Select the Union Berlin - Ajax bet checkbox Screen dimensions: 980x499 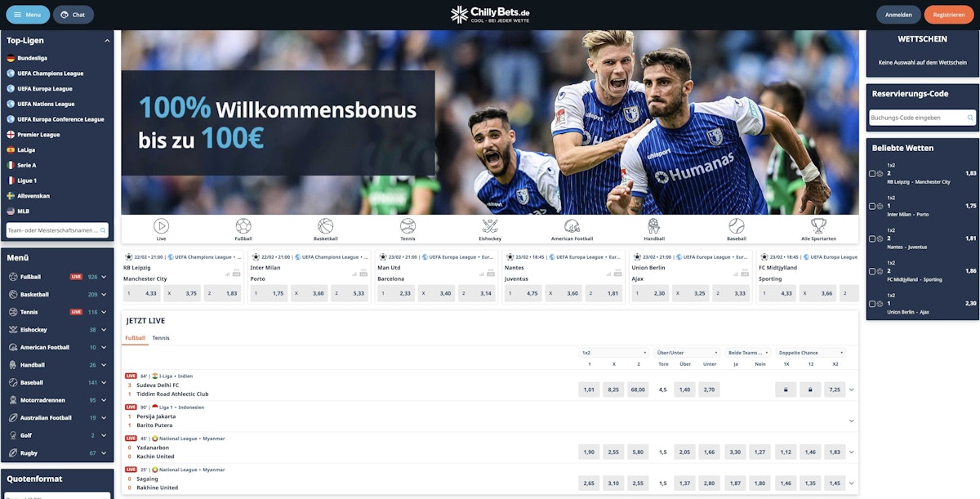872,303
